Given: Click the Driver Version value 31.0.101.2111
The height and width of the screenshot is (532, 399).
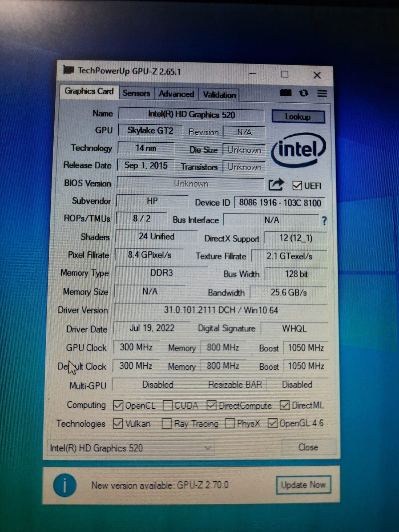Looking at the screenshot, I should 221,310.
